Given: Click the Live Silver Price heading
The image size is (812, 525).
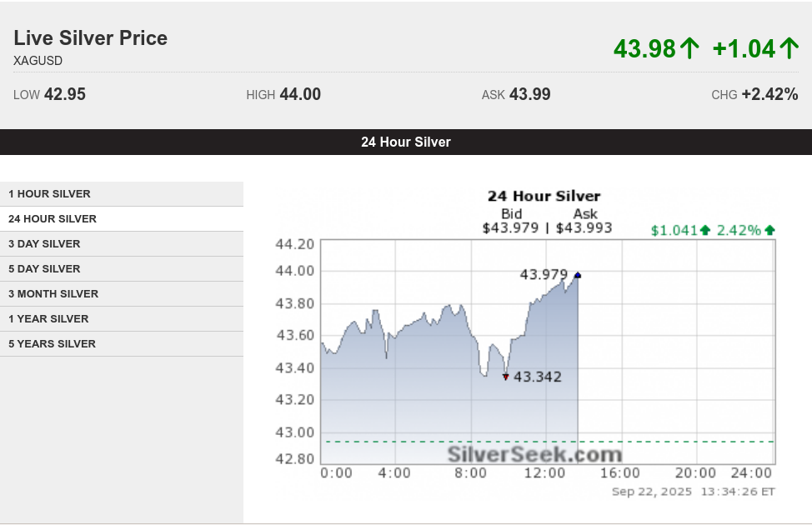Looking at the screenshot, I should click(x=91, y=37).
